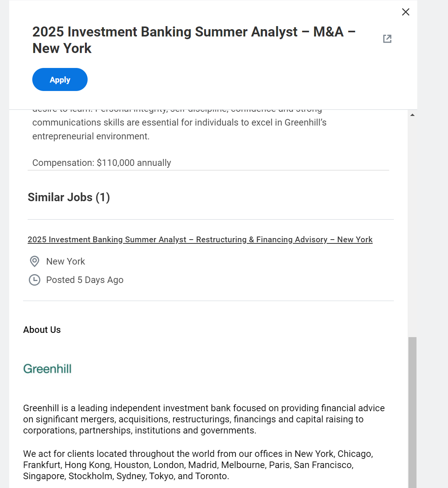Open job posting in new window
The height and width of the screenshot is (488, 448).
click(x=387, y=39)
